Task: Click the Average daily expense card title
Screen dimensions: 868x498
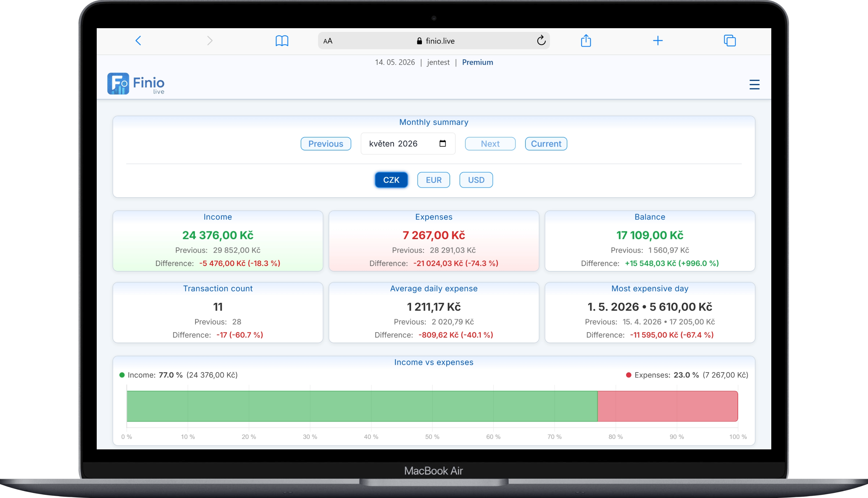Action: tap(434, 289)
